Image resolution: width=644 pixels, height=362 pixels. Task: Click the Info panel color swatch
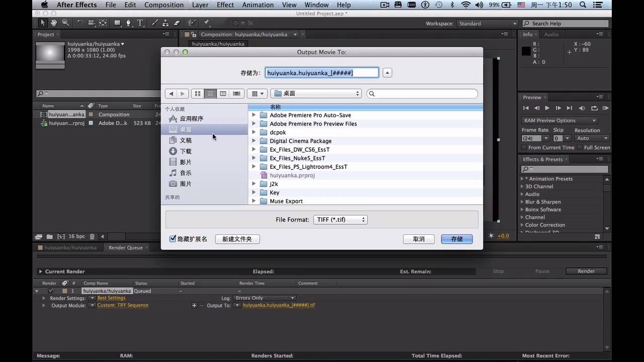pyautogui.click(x=526, y=51)
